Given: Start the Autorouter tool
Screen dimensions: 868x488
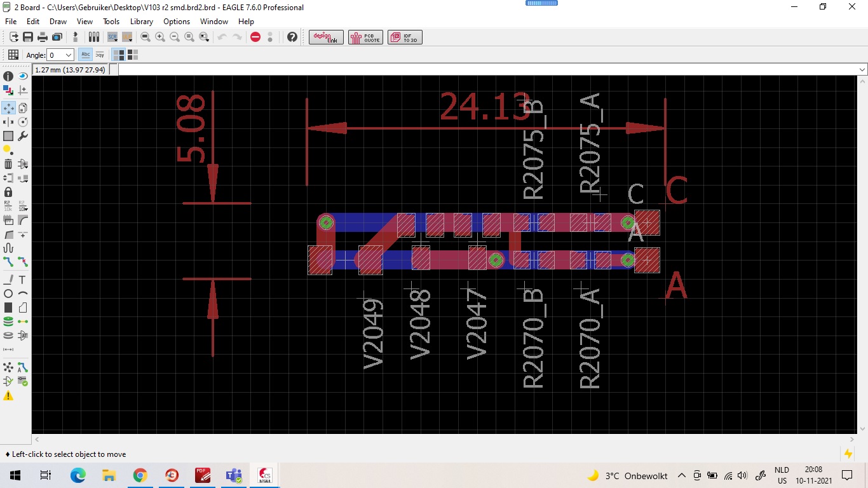Looking at the screenshot, I should [23, 367].
